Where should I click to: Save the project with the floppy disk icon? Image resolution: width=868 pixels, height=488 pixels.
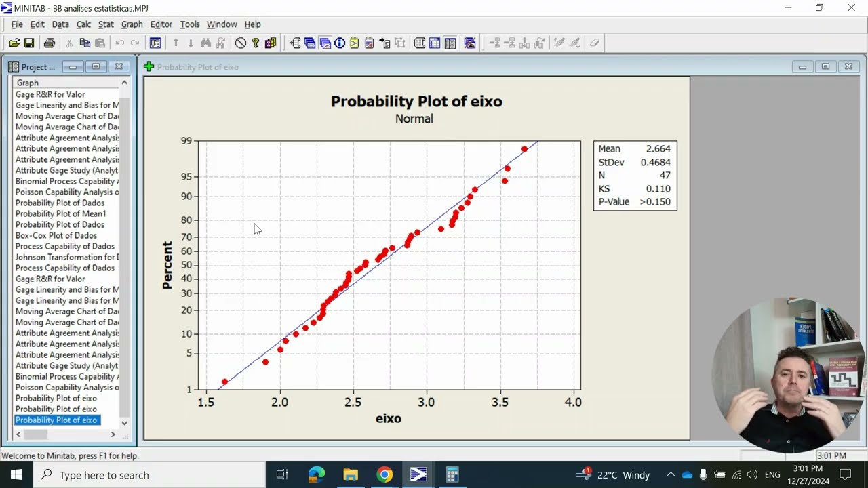(x=29, y=43)
